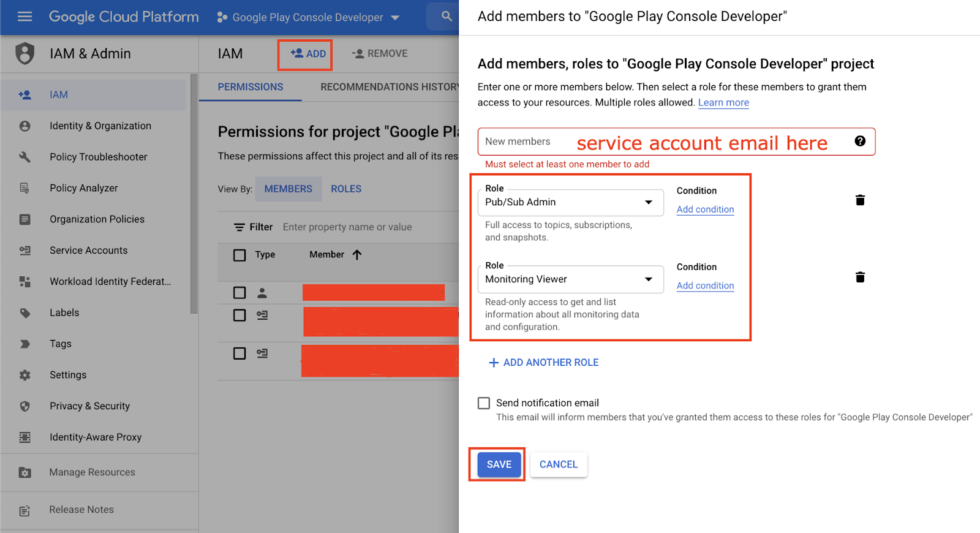Open Labels in sidebar
The image size is (980, 533).
coord(64,312)
